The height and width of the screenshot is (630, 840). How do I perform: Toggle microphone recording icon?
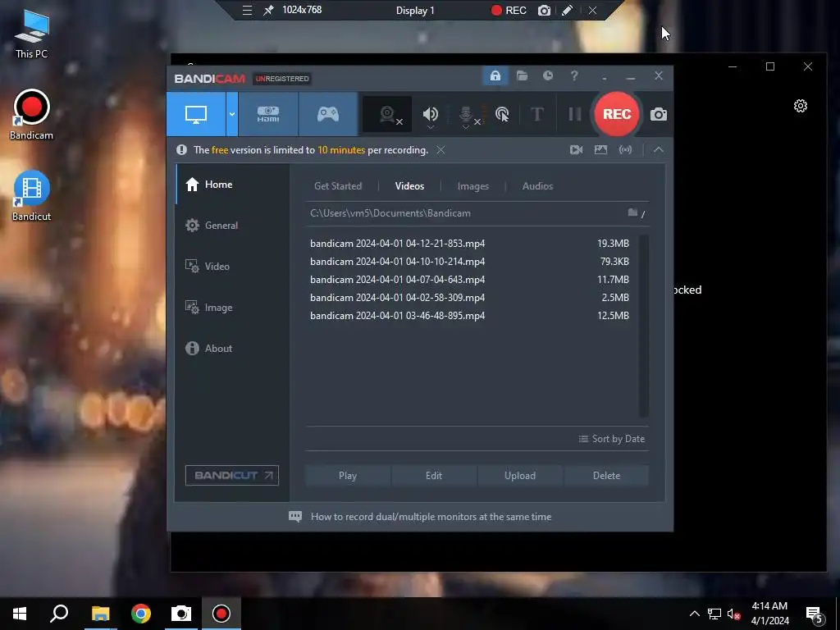click(466, 115)
